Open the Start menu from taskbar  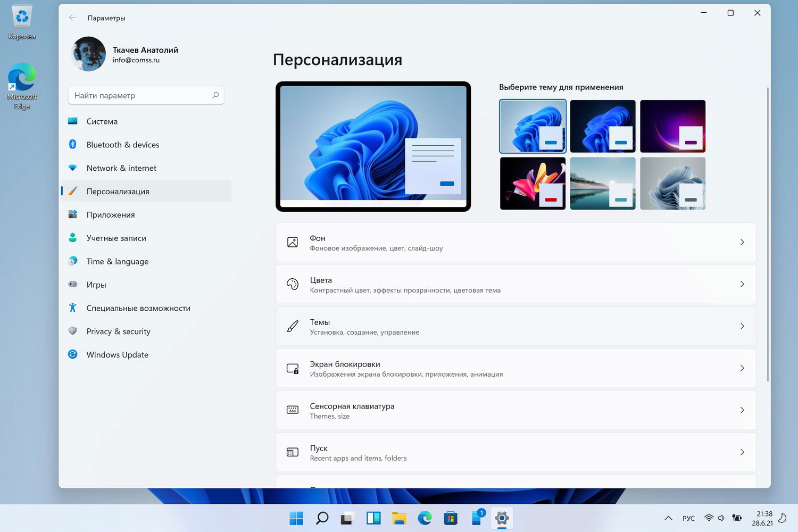tap(296, 518)
